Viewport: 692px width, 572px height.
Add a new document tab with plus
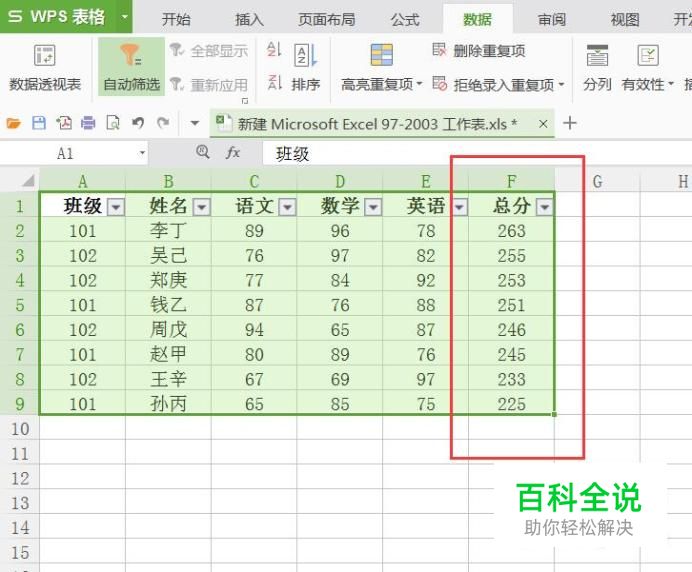click(x=570, y=123)
